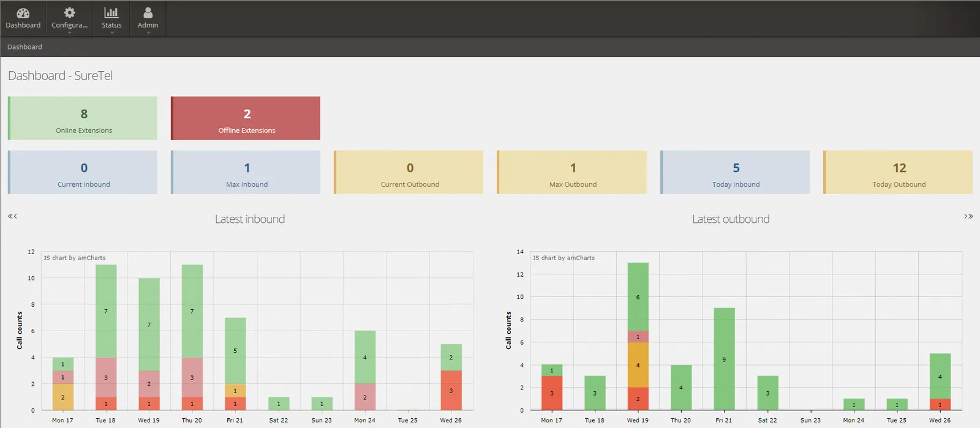The image size is (980, 428).
Task: Click the inbound Wed 26 red segment 3
Action: click(x=451, y=390)
